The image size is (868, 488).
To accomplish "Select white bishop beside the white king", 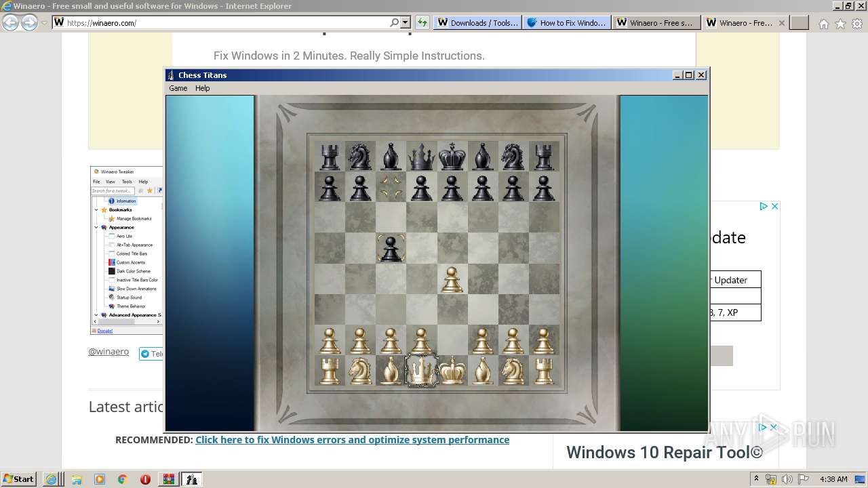I will click(x=483, y=371).
